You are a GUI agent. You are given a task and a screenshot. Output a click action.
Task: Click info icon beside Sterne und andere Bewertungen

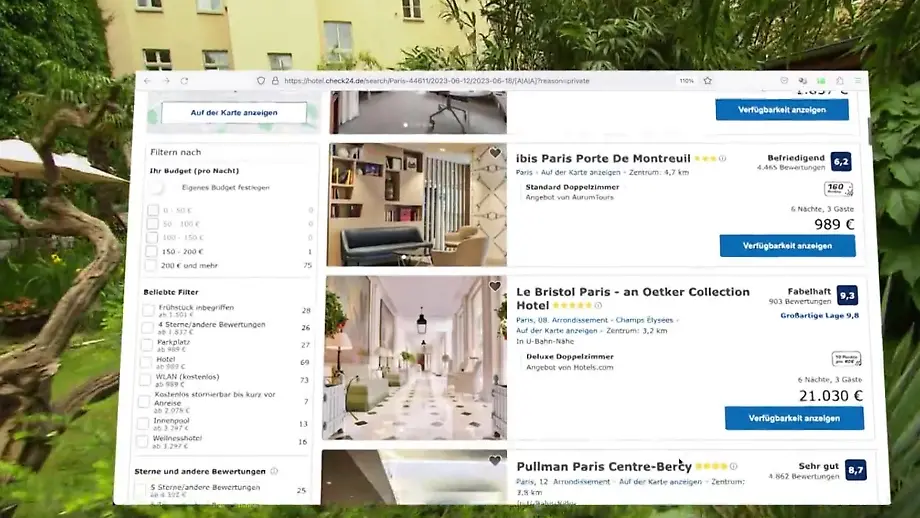click(274, 471)
